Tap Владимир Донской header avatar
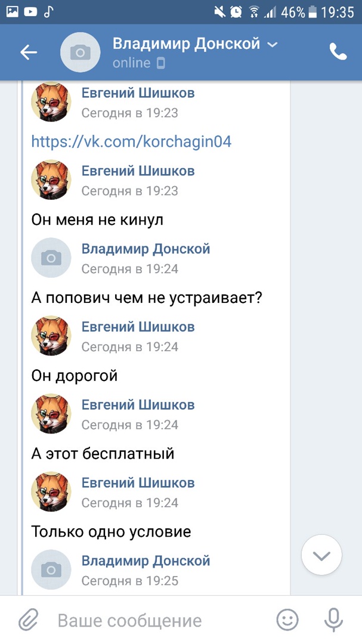The image size is (362, 644). point(80,52)
